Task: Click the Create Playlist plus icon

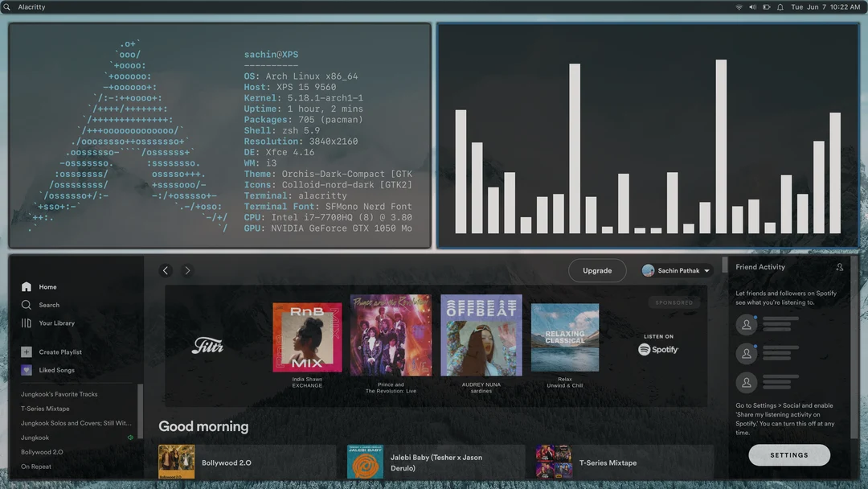Action: pyautogui.click(x=27, y=351)
